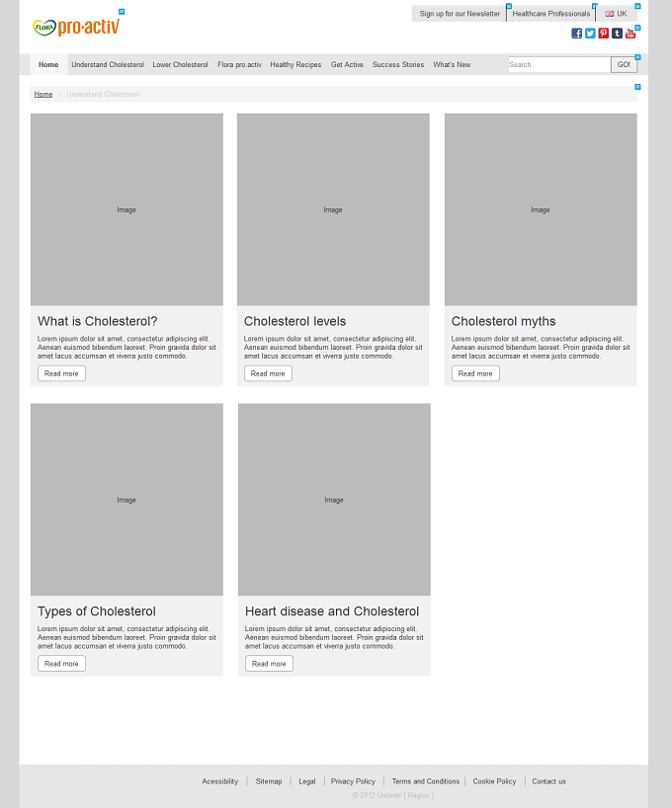Click What is Cholesterol? heading
Image resolution: width=672 pixels, height=808 pixels.
tap(98, 322)
